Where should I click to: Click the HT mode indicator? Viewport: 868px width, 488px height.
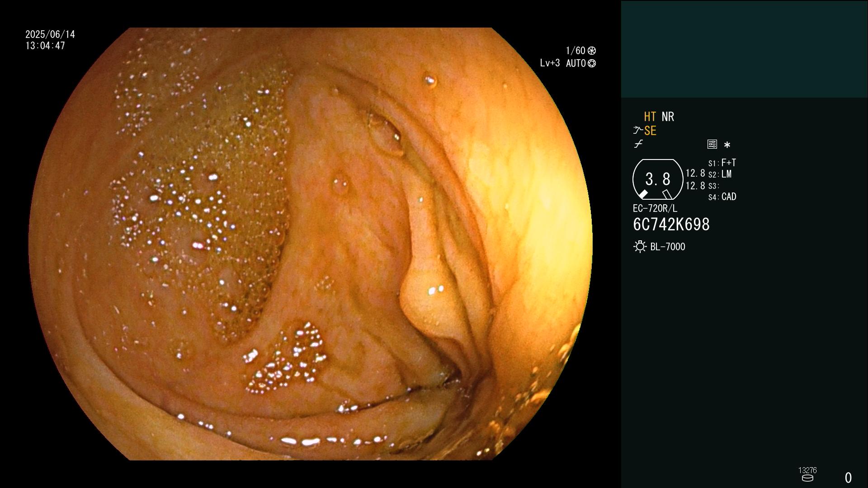(x=650, y=117)
